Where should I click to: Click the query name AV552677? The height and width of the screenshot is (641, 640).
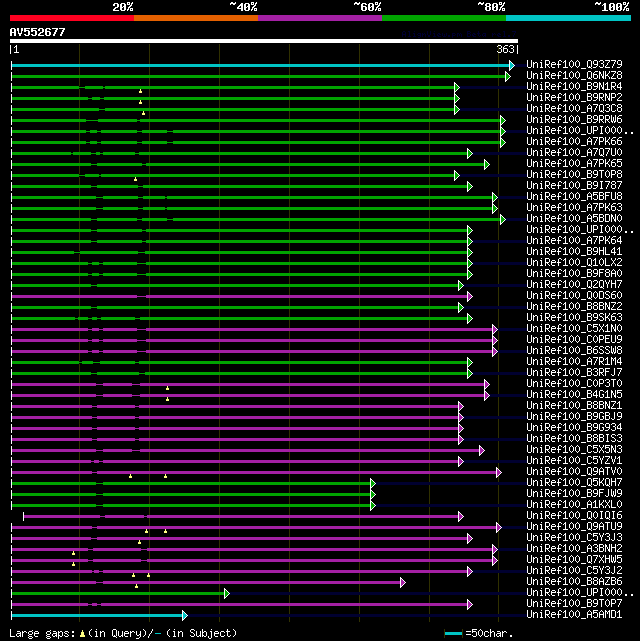click(x=38, y=32)
